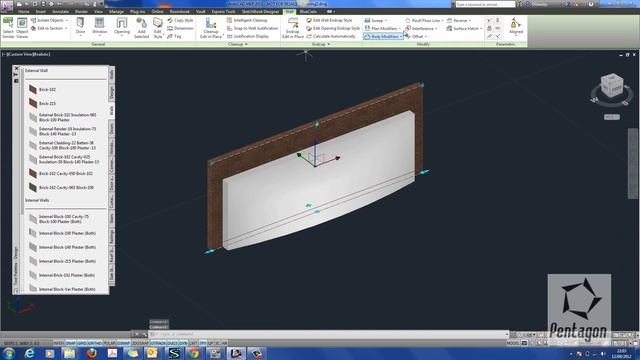Open the Plan Modifiers dropdown
The width and height of the screenshot is (640, 360).
pyautogui.click(x=382, y=28)
